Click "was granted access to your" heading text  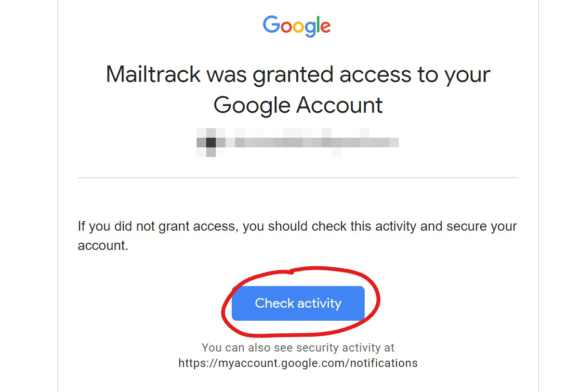(x=348, y=75)
